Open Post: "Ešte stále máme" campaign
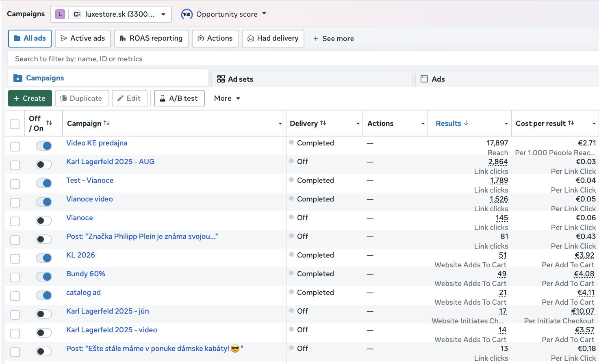This screenshot has height=364, width=599. click(x=155, y=349)
